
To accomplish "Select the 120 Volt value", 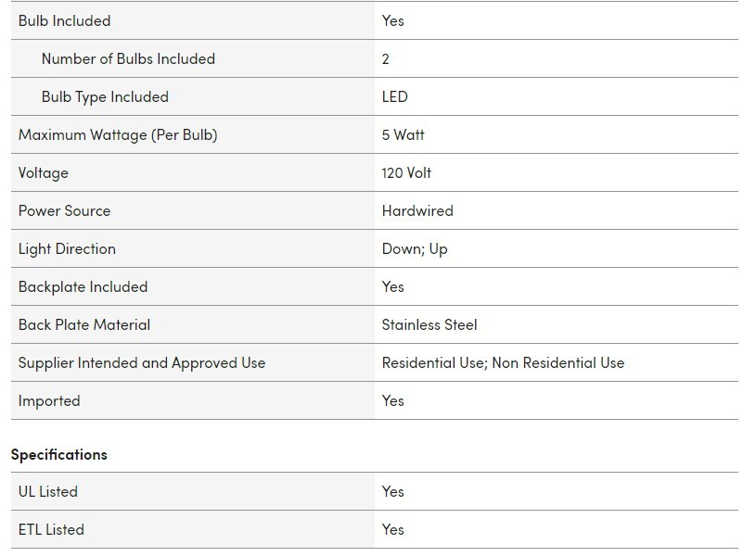I will 406,172.
